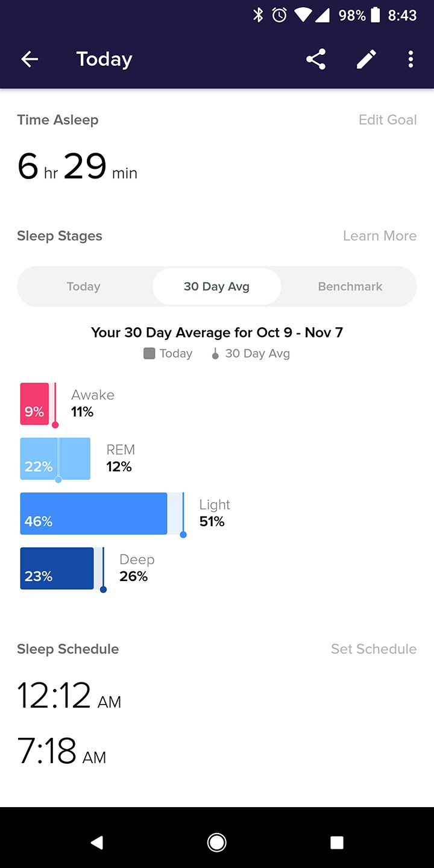Tap the Edit Goal link

coord(388,120)
